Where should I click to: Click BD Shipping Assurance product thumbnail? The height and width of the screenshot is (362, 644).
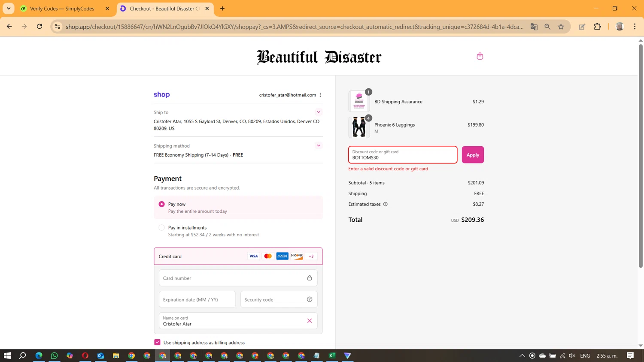(359, 101)
